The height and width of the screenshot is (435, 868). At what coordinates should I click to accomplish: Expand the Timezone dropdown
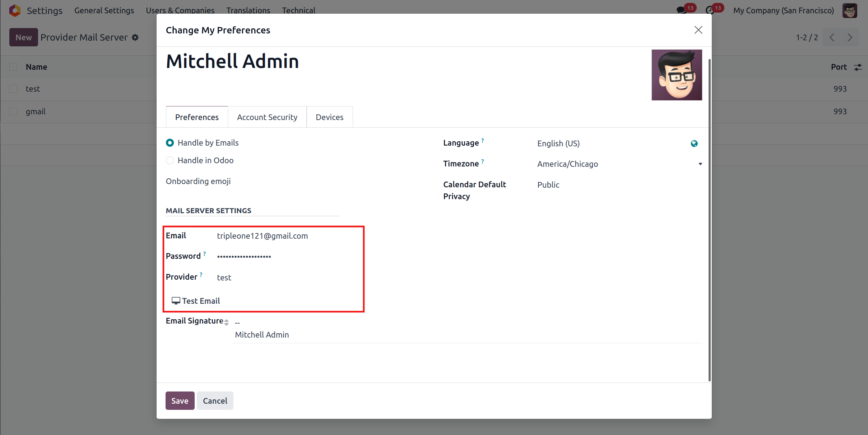[700, 164]
